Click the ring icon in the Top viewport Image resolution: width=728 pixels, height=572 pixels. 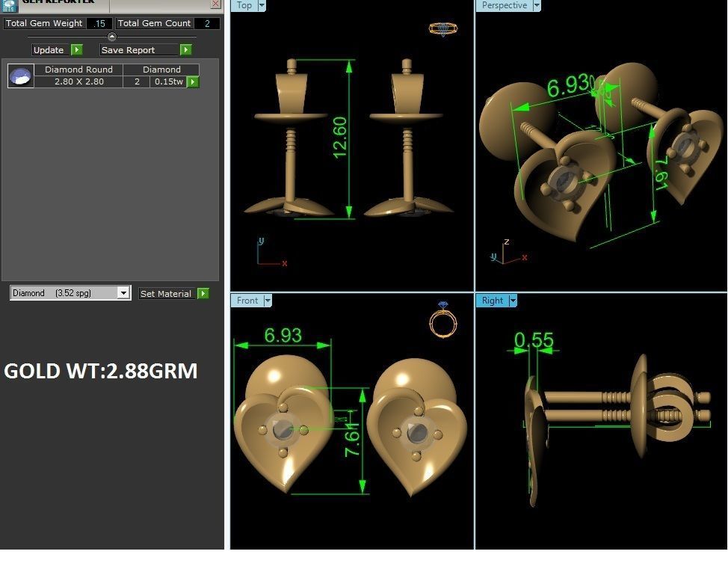click(x=443, y=28)
